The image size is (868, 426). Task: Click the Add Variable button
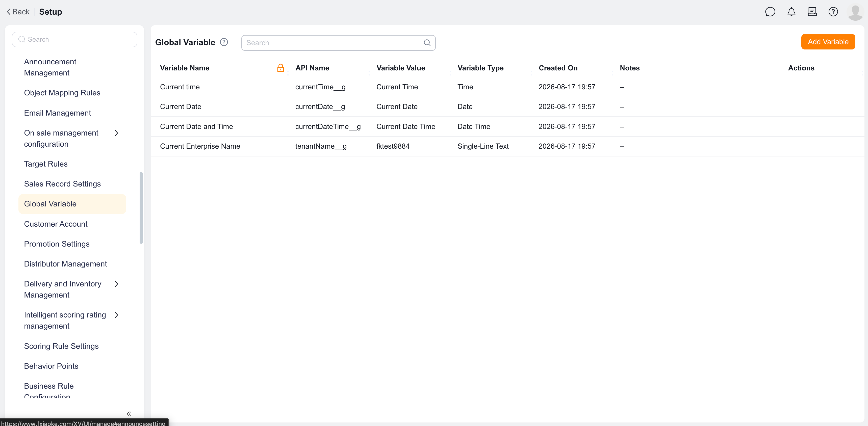[x=828, y=42]
